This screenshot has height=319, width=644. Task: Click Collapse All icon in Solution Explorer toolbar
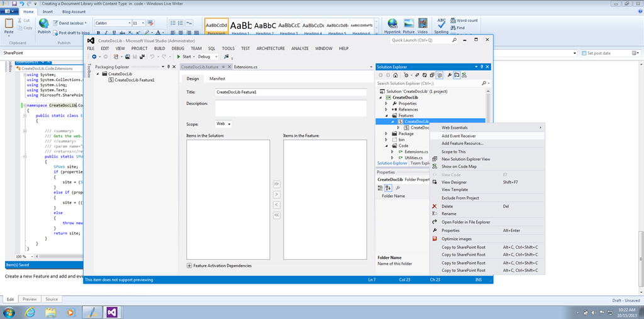click(432, 75)
